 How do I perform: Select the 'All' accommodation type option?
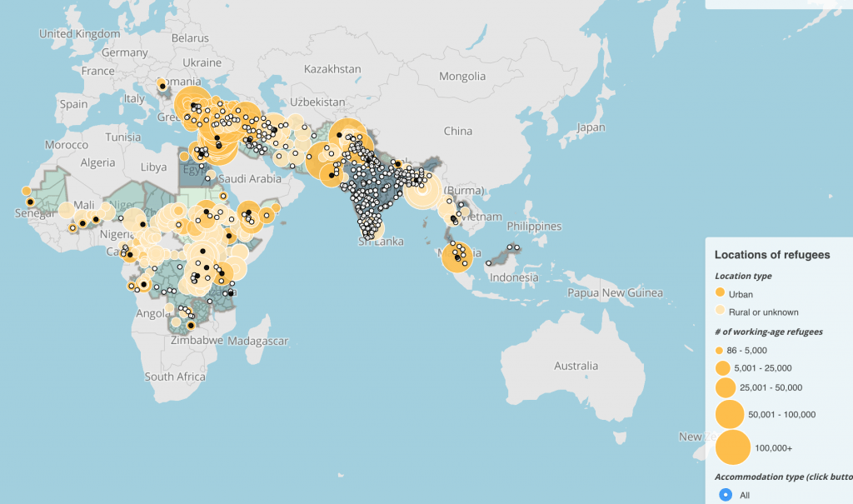pyautogui.click(x=724, y=494)
